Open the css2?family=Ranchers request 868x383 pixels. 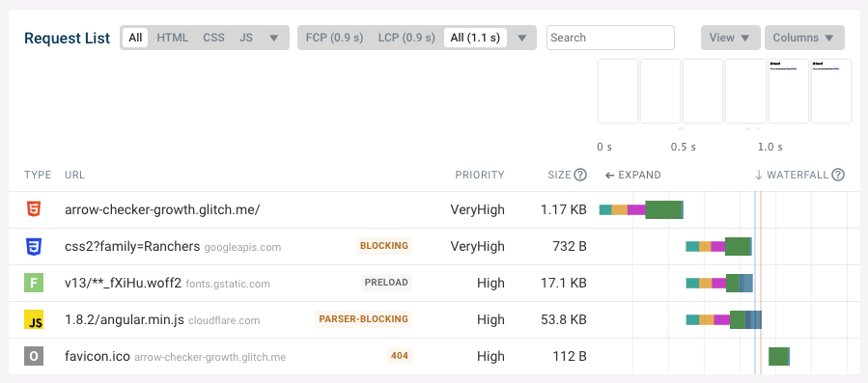coord(132,246)
